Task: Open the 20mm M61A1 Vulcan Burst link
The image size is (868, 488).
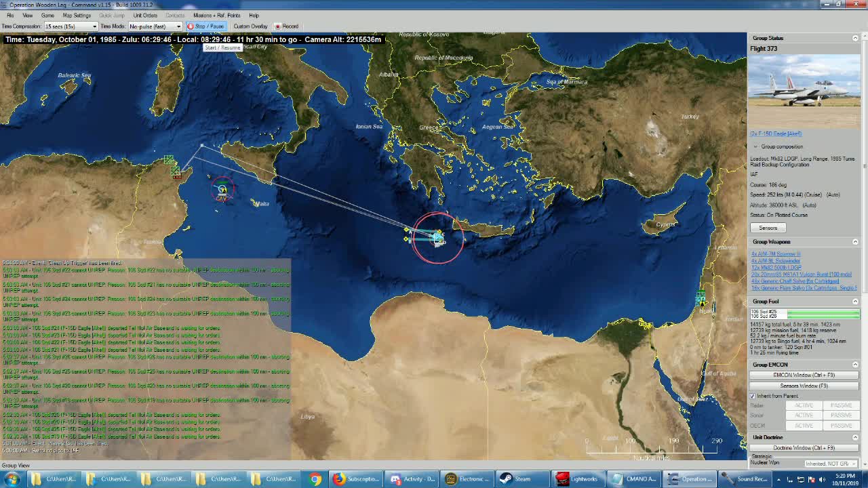Action: 802,274
